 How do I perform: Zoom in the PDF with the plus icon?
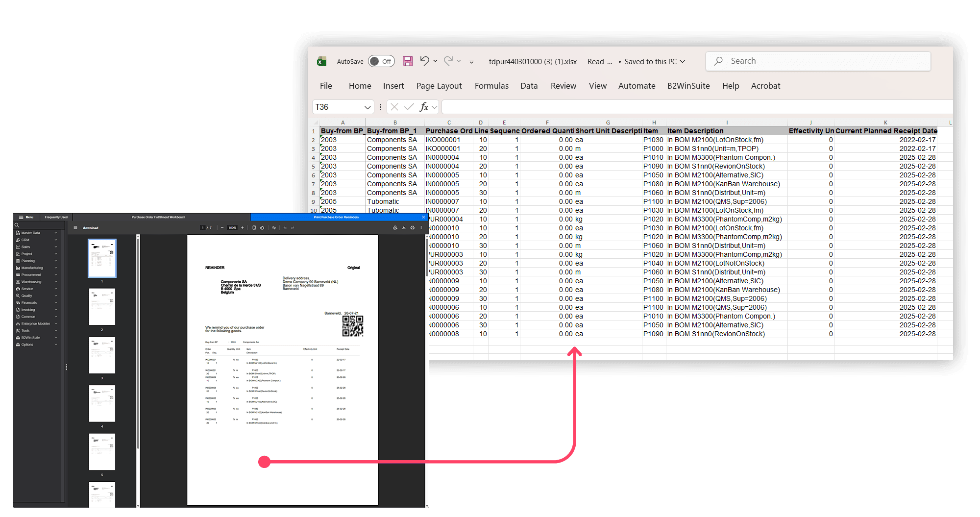point(242,228)
